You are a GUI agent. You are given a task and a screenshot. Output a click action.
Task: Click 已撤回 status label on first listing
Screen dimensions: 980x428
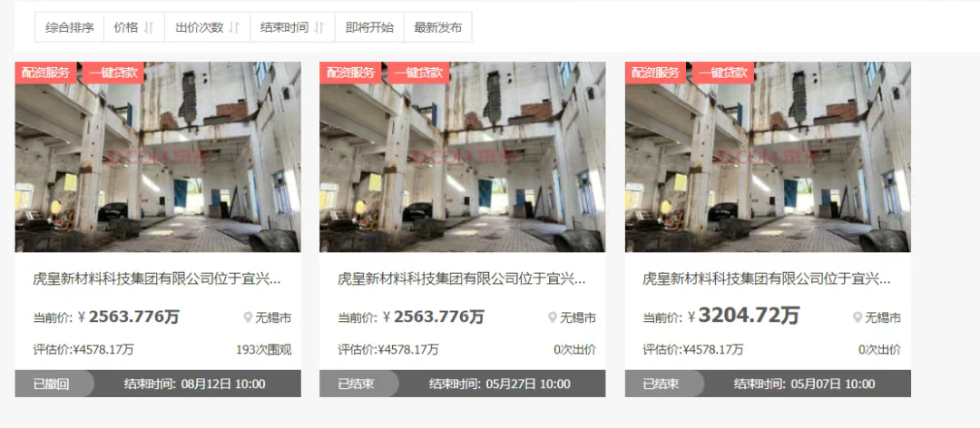tap(51, 384)
